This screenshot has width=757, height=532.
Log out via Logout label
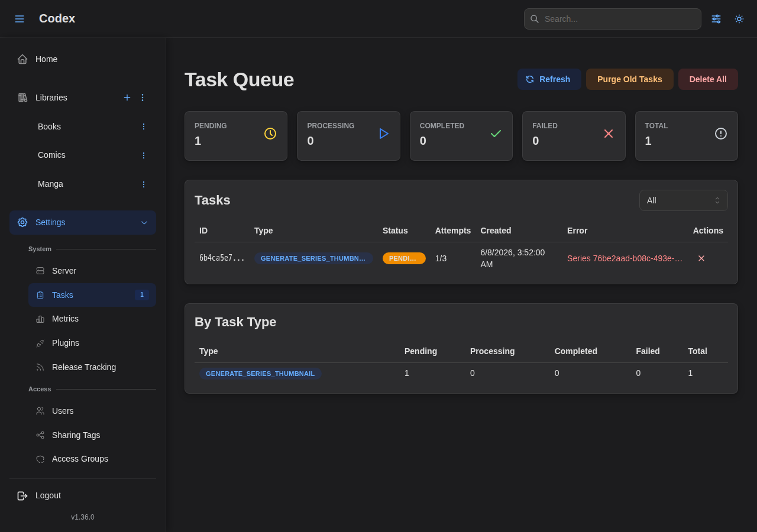(48, 495)
